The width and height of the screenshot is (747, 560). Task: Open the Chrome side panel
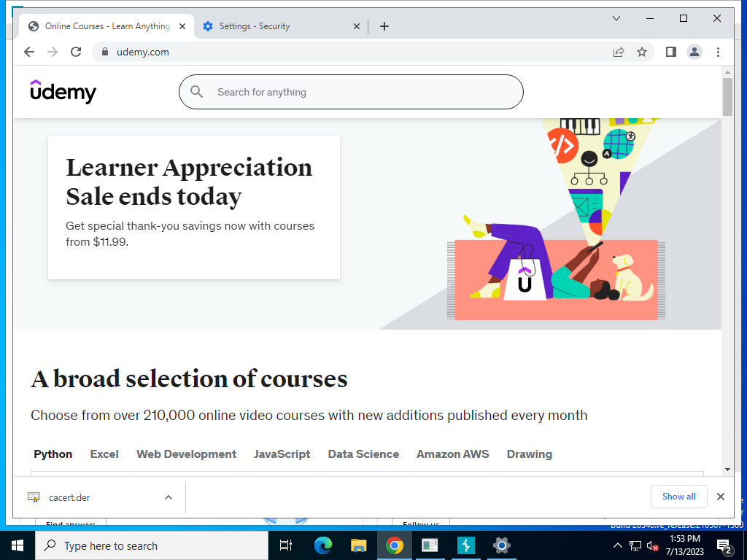click(x=671, y=52)
